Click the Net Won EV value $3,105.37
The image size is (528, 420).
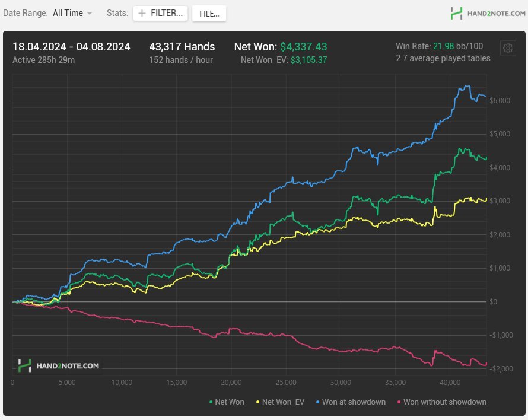click(308, 60)
